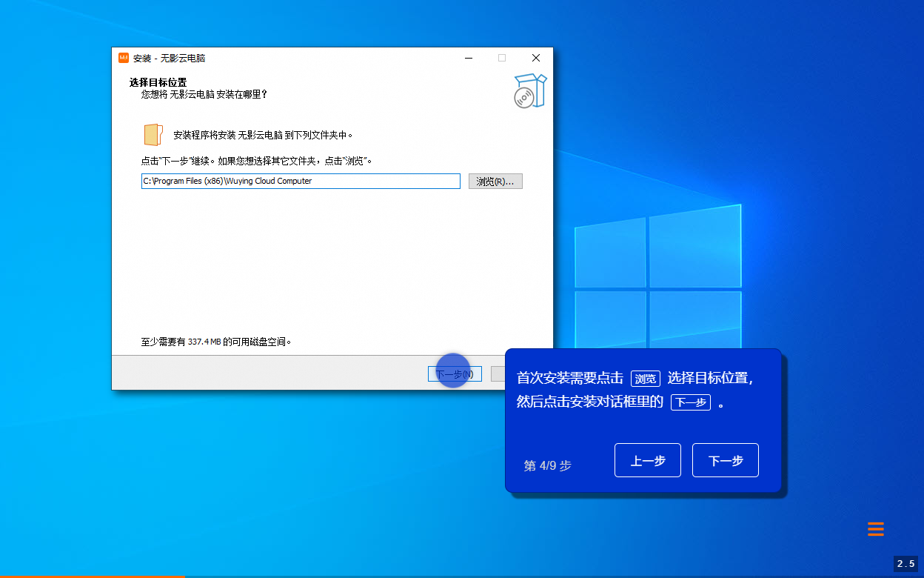Click the 浏览(R)... browse button
Viewport: 924px width, 578px height.
(x=495, y=181)
